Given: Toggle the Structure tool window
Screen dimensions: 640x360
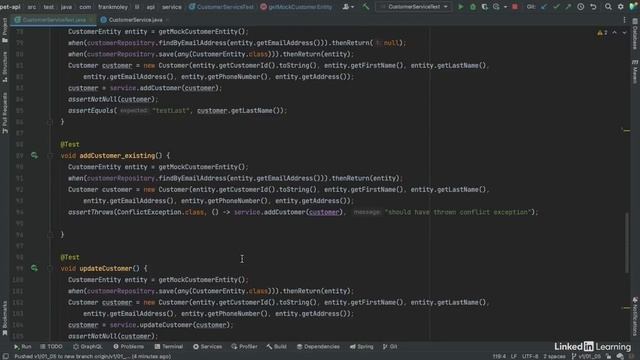Looking at the screenshot, I should [5, 67].
